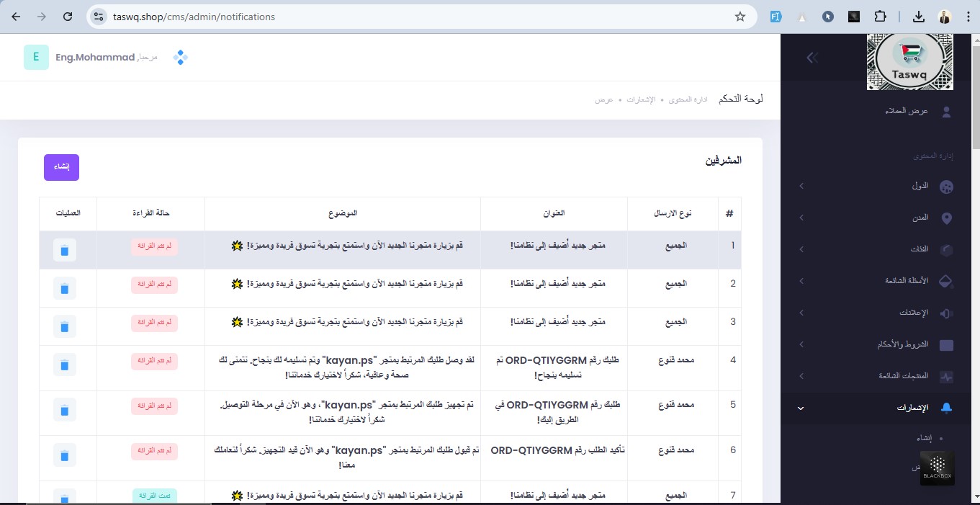Click the Taswq logo image
980x505 pixels.
point(909,62)
